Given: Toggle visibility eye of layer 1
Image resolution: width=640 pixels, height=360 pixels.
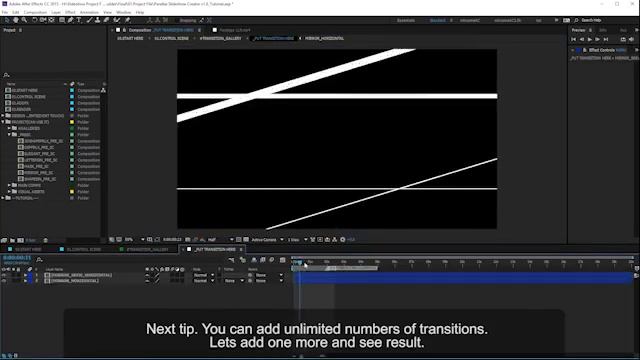Looking at the screenshot, I should 4,275.
